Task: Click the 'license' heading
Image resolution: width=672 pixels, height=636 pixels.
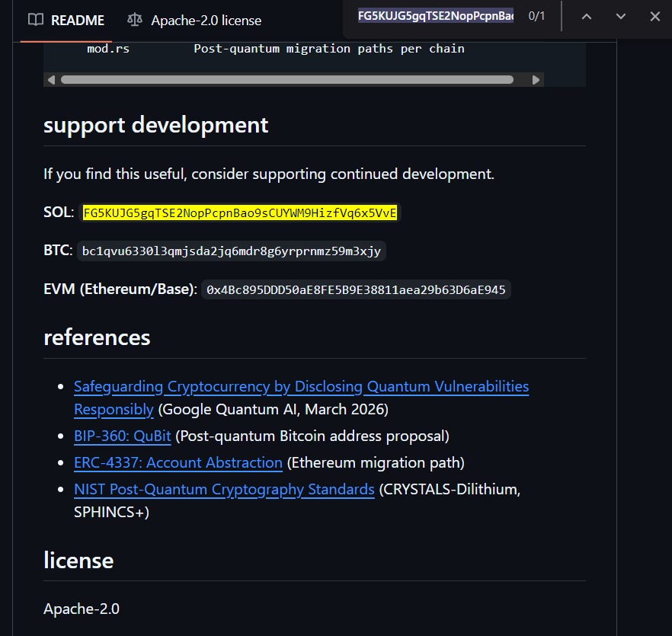Action: point(78,561)
